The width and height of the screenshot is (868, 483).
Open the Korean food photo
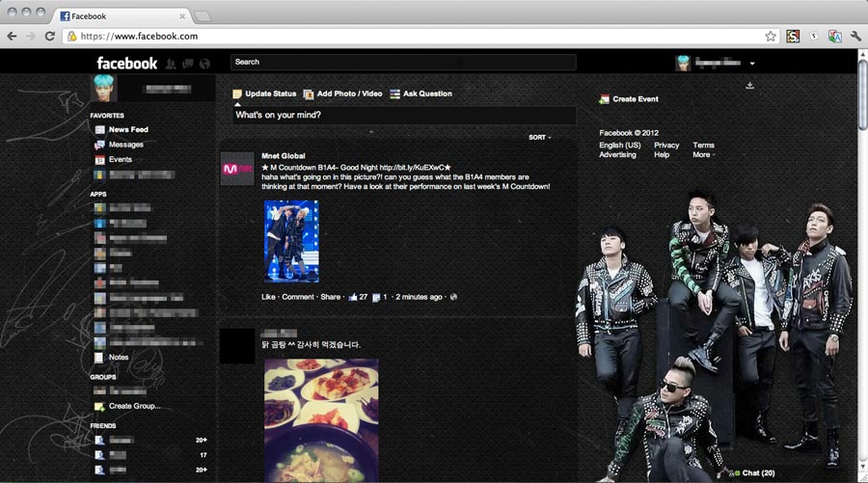point(321,420)
